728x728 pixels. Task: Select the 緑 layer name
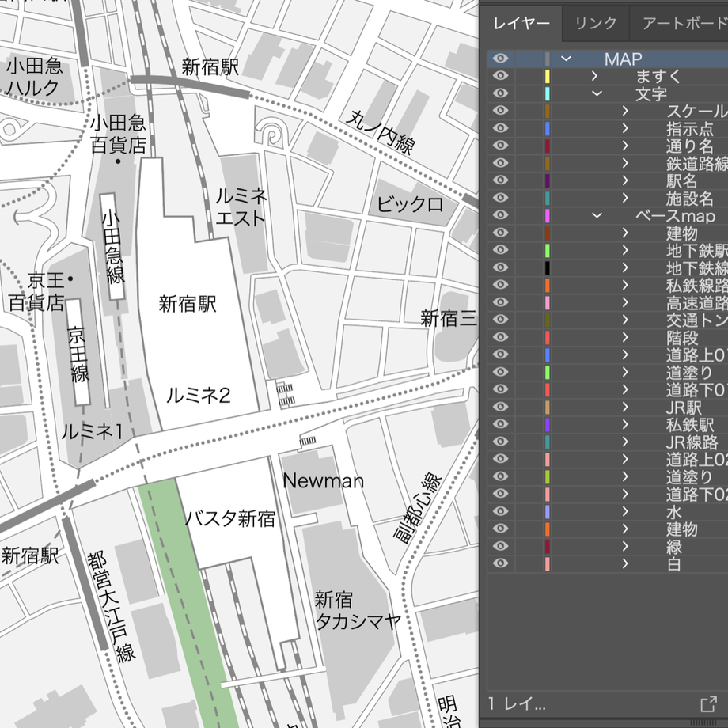pos(674,547)
